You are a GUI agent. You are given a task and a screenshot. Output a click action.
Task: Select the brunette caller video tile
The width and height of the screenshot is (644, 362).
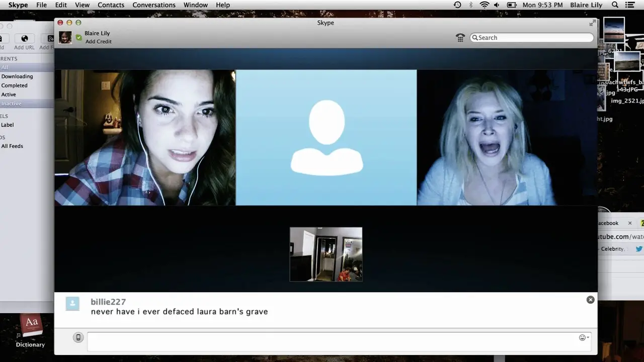click(145, 137)
